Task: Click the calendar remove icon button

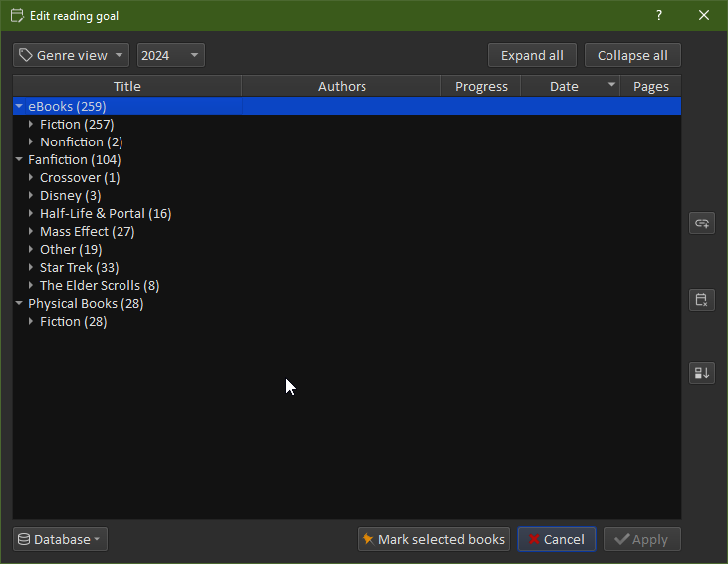Action: (x=702, y=300)
